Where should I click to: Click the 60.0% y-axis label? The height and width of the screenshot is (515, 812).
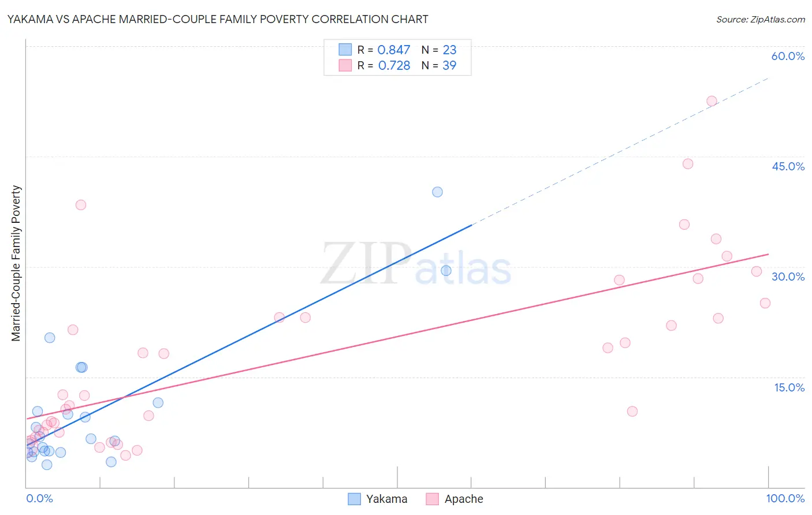click(x=788, y=56)
